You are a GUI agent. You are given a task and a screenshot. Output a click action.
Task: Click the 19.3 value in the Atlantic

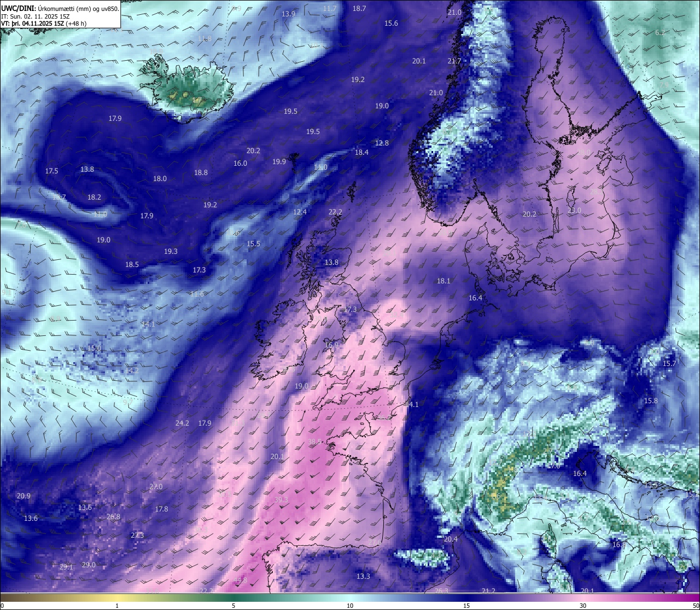coord(171,251)
